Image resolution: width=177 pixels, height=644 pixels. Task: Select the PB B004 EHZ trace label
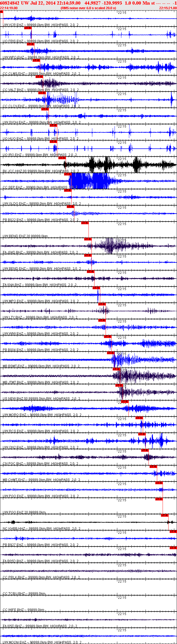click(41, 350)
